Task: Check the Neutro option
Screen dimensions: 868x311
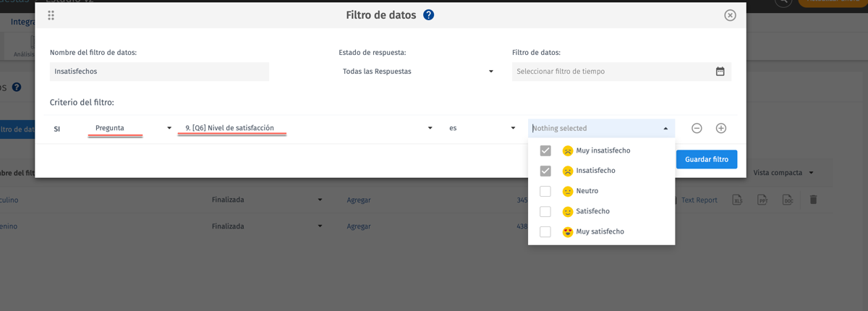Action: click(545, 192)
